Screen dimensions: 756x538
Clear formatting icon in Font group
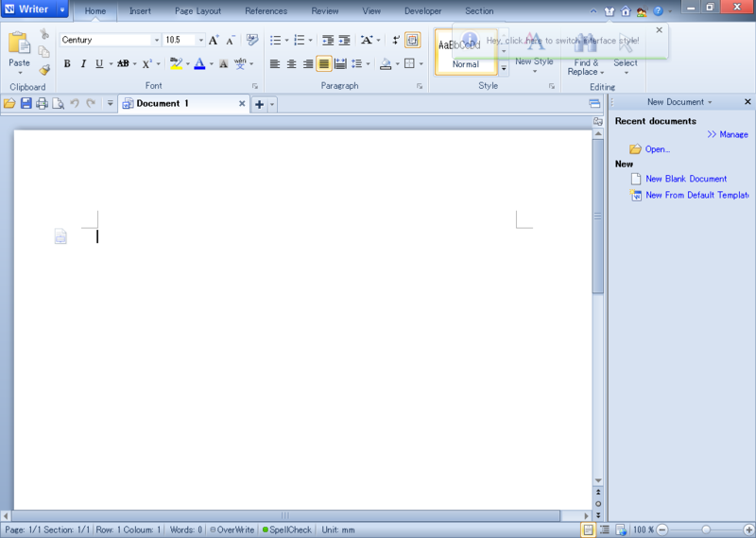click(252, 40)
